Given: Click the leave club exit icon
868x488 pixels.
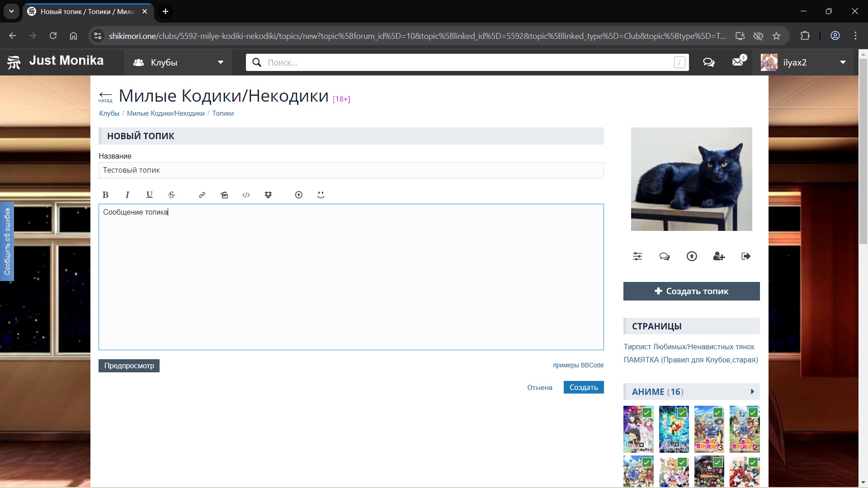Looking at the screenshot, I should coord(746,257).
